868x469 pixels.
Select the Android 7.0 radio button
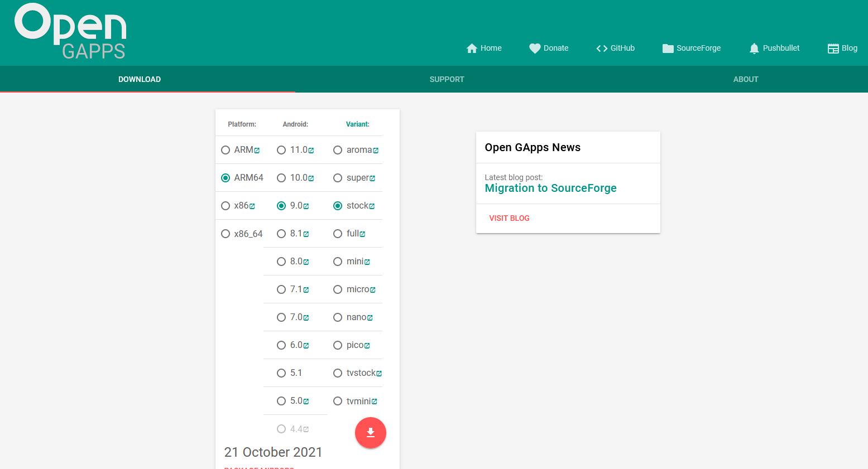[x=281, y=317]
